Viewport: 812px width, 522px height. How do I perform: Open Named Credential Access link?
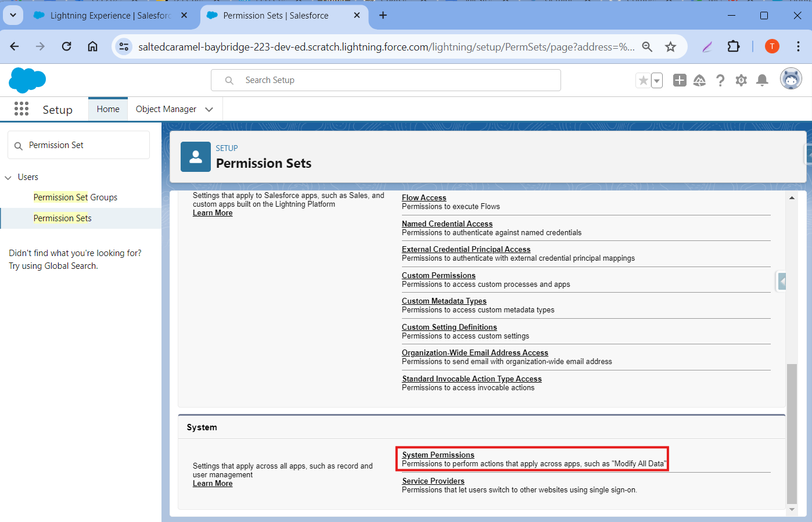[447, 224]
